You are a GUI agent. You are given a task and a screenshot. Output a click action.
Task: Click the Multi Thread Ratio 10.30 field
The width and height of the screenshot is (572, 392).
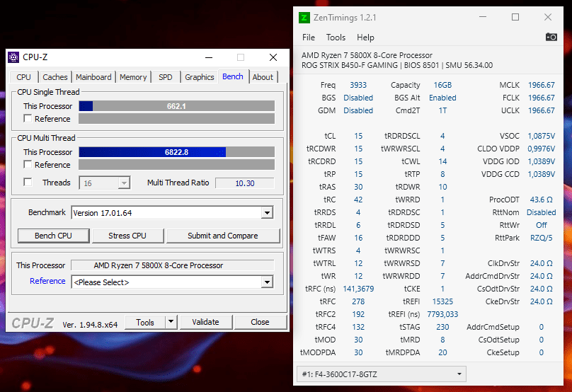245,183
